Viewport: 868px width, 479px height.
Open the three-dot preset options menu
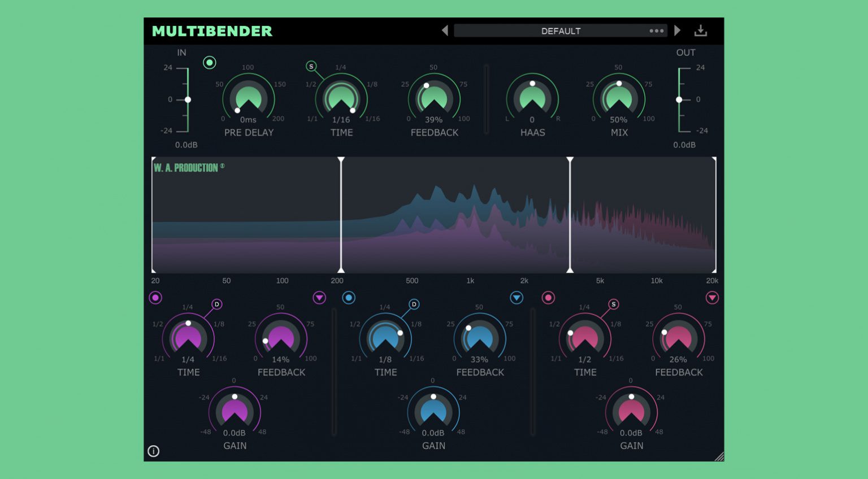656,31
